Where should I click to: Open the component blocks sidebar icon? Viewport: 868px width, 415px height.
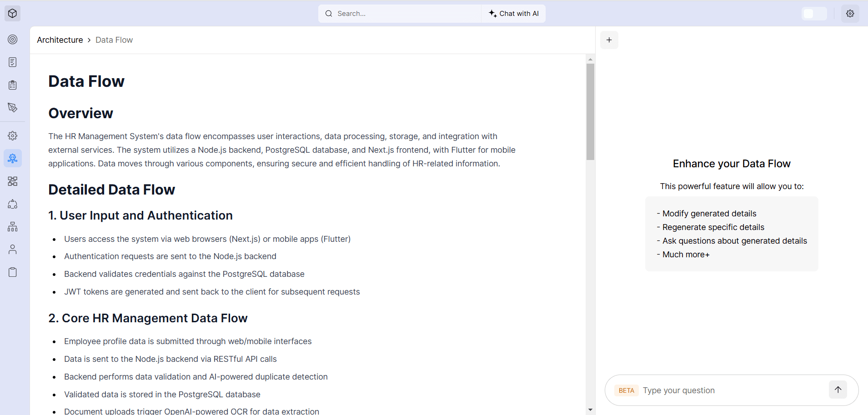tap(13, 181)
